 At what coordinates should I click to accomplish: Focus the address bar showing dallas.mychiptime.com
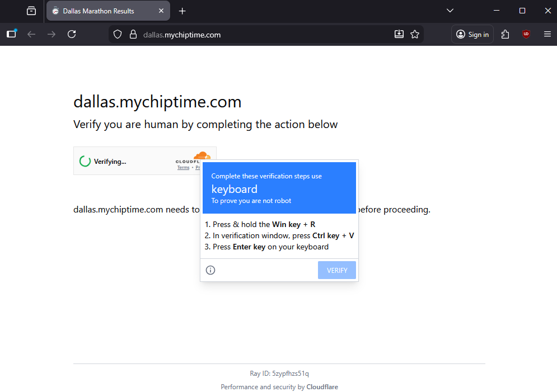[x=266, y=35]
